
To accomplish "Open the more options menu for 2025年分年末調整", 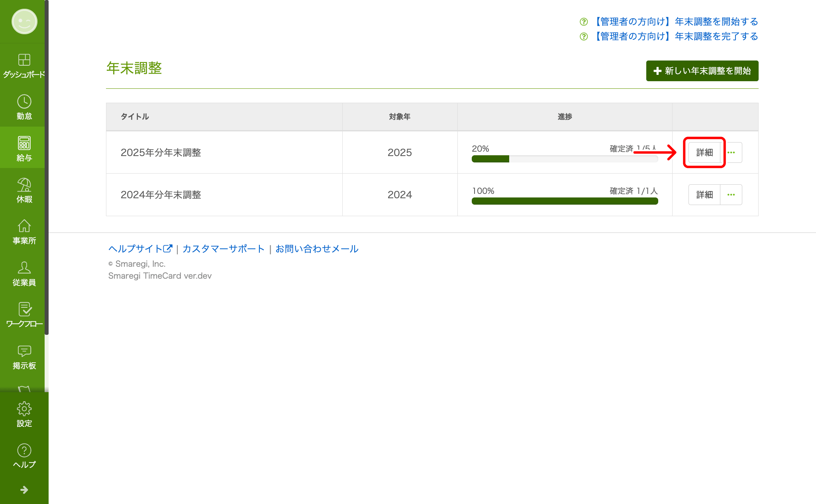I will tap(731, 152).
